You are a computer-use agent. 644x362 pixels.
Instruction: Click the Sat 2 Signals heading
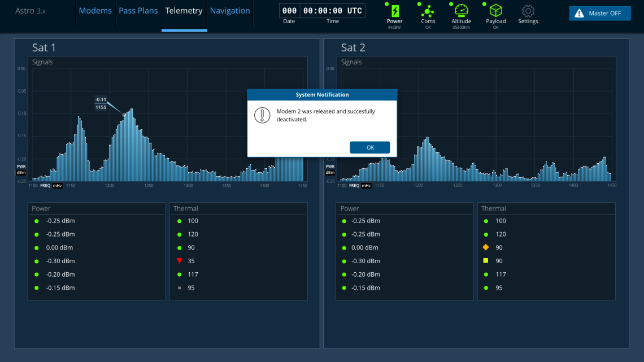point(351,62)
